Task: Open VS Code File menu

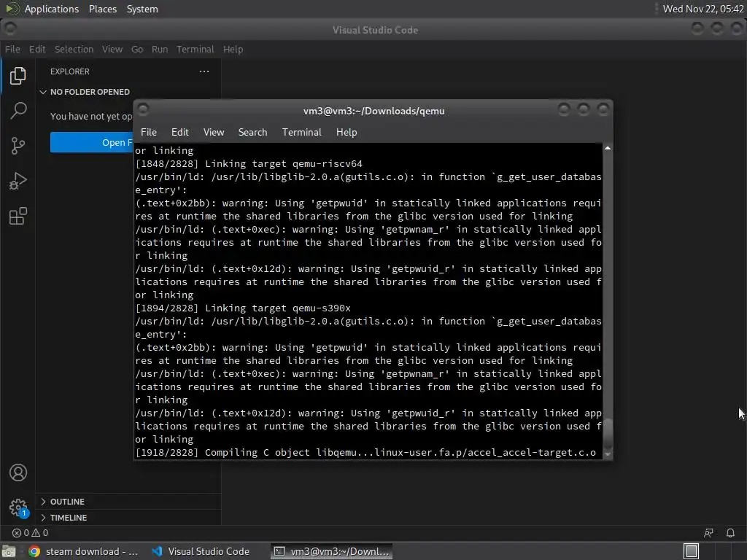Action: click(x=13, y=49)
